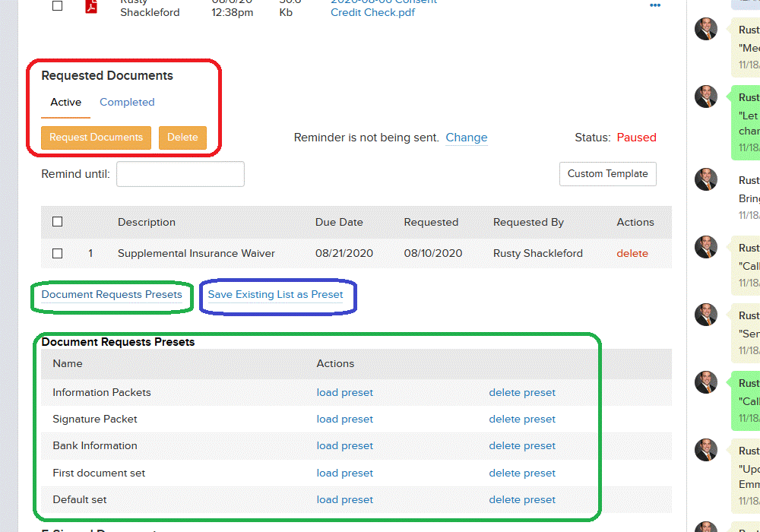Open the Document Requests Presets link
The height and width of the screenshot is (532, 760).
coord(112,295)
